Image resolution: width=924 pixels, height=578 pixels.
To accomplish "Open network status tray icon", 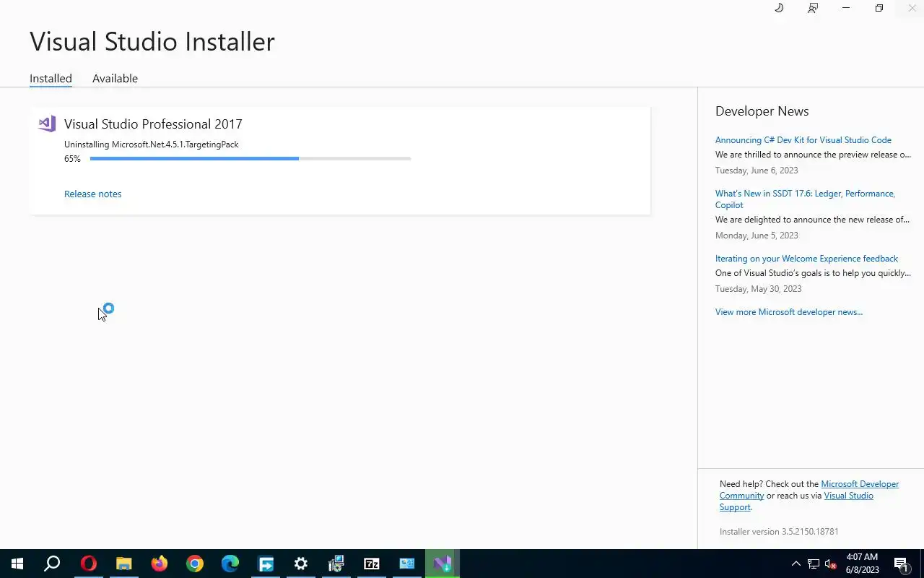I will click(814, 564).
